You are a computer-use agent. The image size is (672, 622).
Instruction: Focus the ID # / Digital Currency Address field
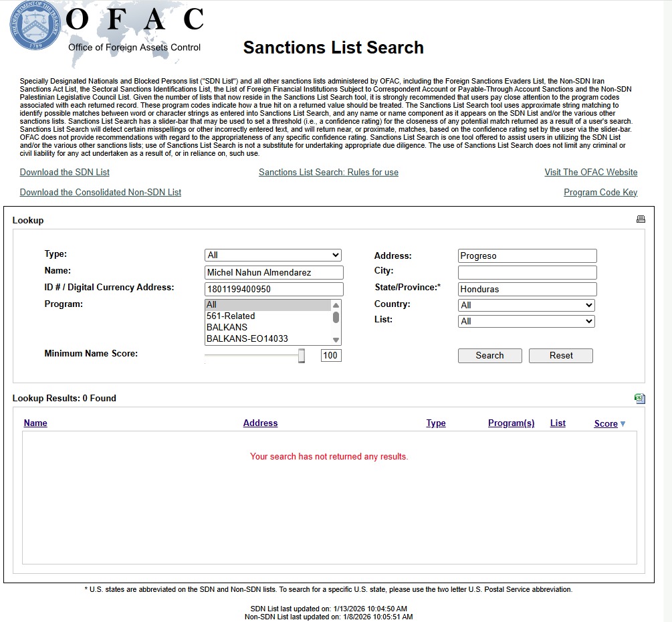tap(274, 290)
